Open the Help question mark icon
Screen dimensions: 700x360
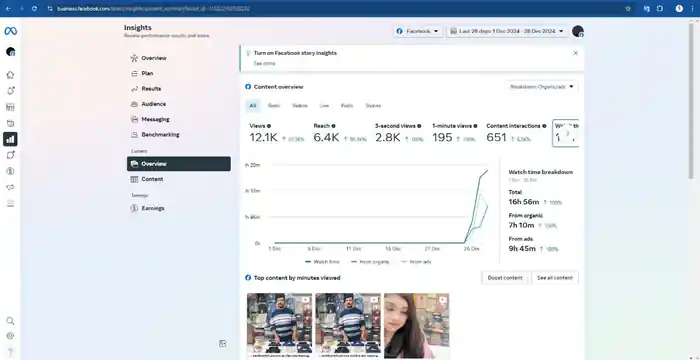10,352
